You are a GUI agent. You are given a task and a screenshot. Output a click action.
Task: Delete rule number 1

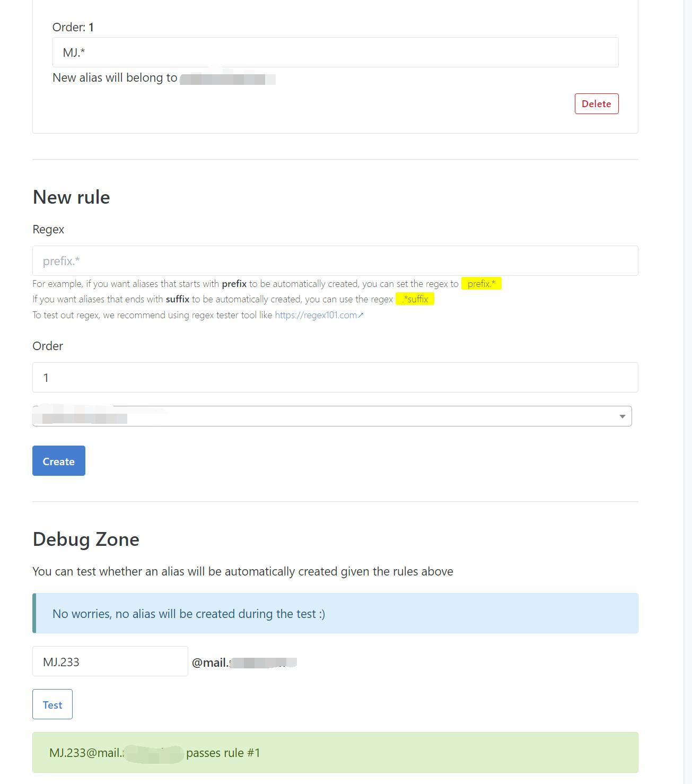tap(597, 103)
